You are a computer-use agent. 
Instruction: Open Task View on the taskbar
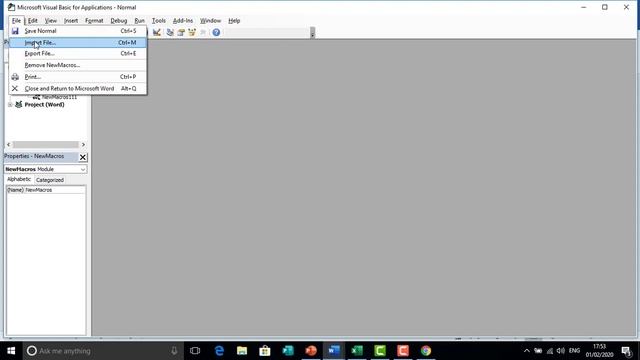pyautogui.click(x=195, y=351)
